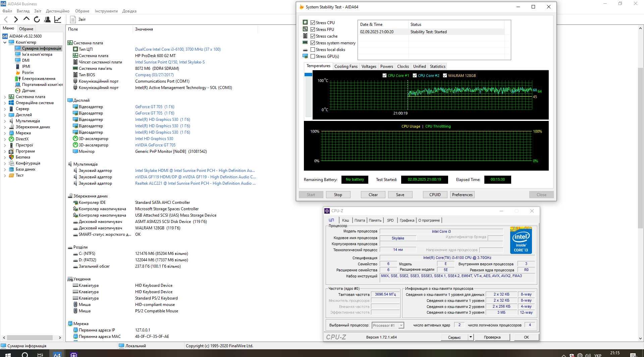Toggle Stress system memory checkbox
Viewport: 644px width, 357px height.
313,43
